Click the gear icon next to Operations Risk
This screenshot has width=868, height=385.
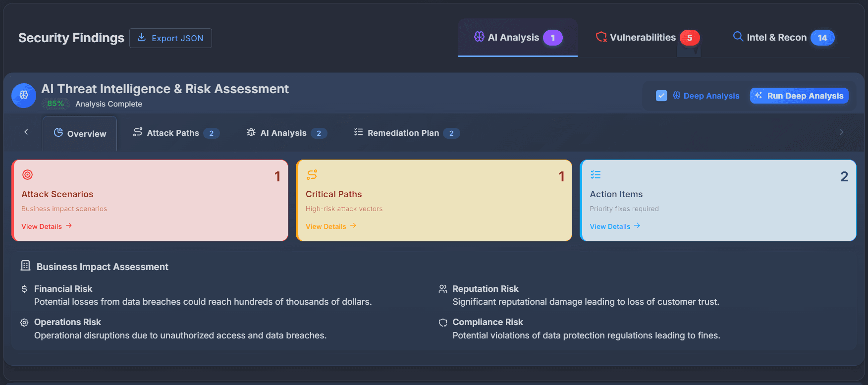point(23,322)
